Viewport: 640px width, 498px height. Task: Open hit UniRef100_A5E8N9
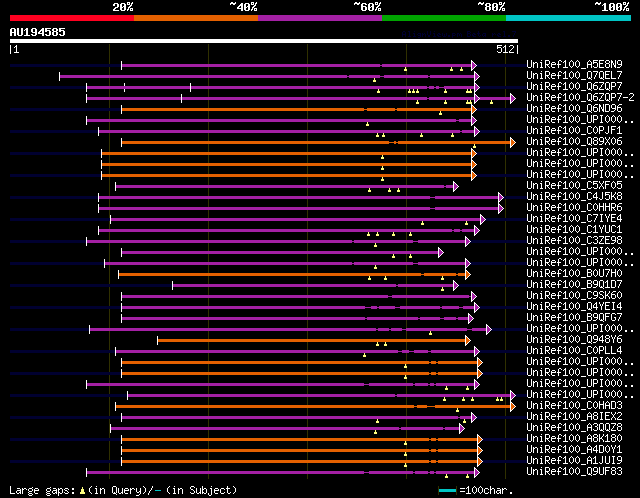pos(574,64)
